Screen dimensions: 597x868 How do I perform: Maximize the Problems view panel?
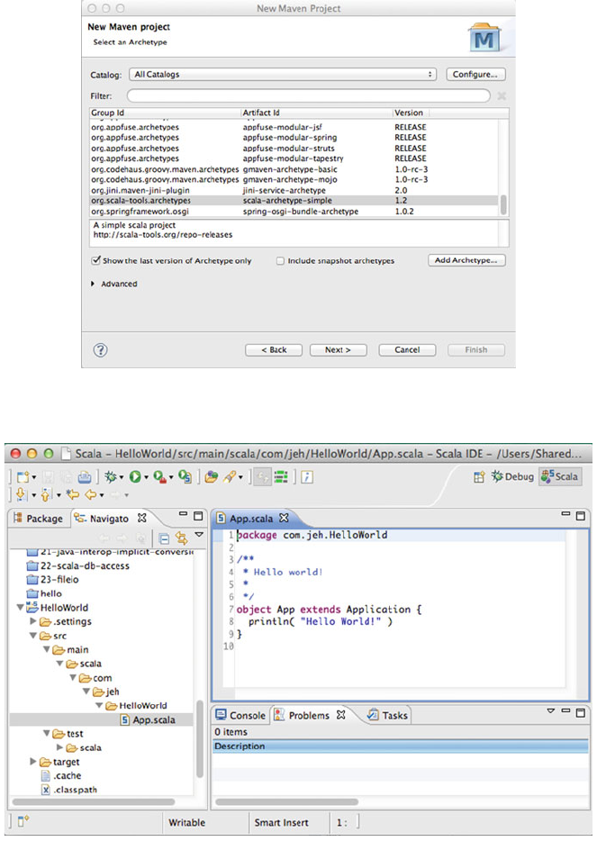pyautogui.click(x=581, y=712)
